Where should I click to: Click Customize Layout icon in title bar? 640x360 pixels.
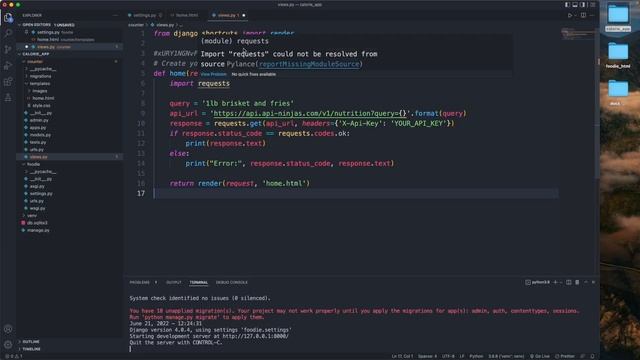pos(593,4)
